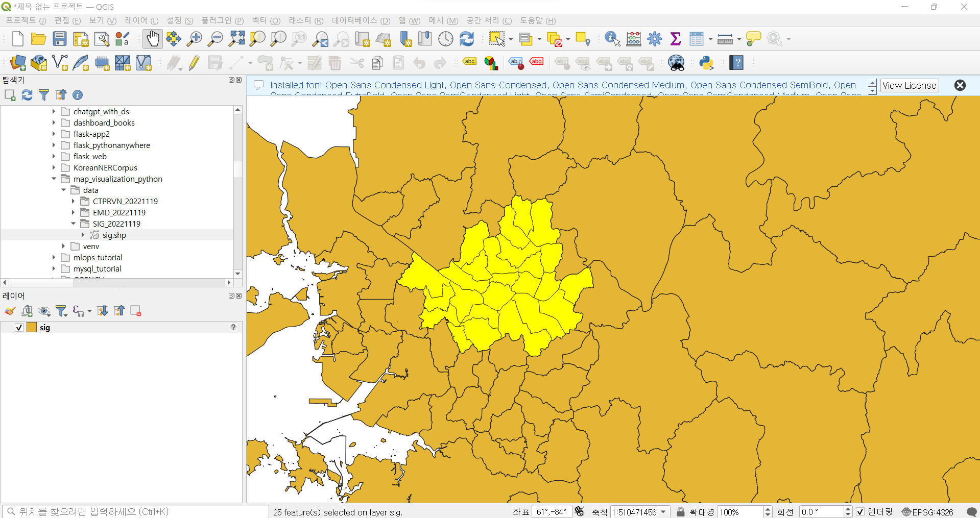Viewport: 980px width, 518px height.
Task: Open the 편집 (E) menu
Action: pyautogui.click(x=67, y=20)
